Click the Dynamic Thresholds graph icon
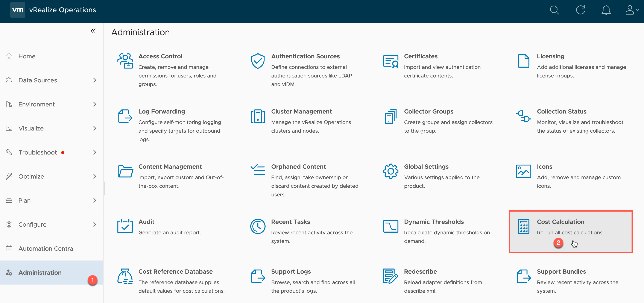Viewport: 644px width, 303px height. pos(390,227)
